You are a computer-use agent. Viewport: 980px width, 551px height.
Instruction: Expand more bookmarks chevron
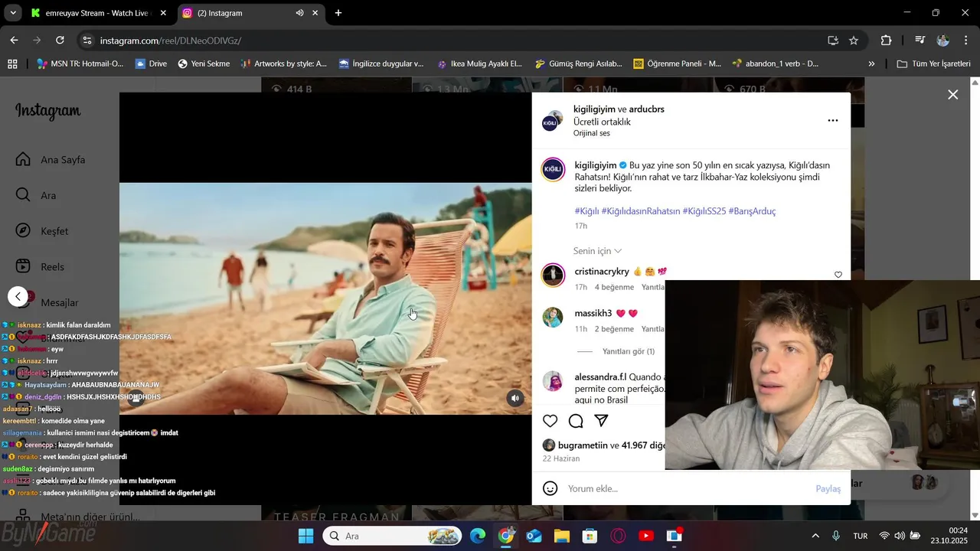tap(871, 64)
